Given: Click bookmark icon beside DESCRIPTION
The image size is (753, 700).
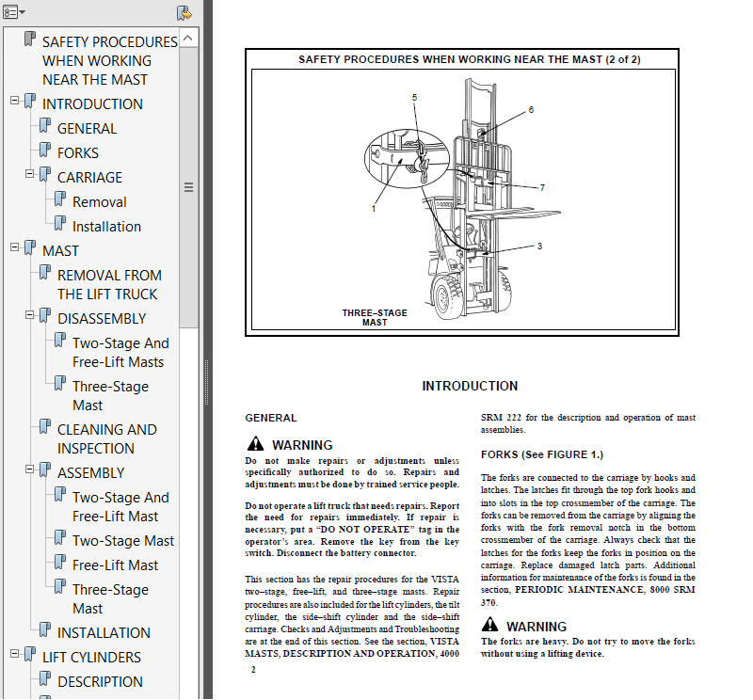Looking at the screenshot, I should click(44, 678).
